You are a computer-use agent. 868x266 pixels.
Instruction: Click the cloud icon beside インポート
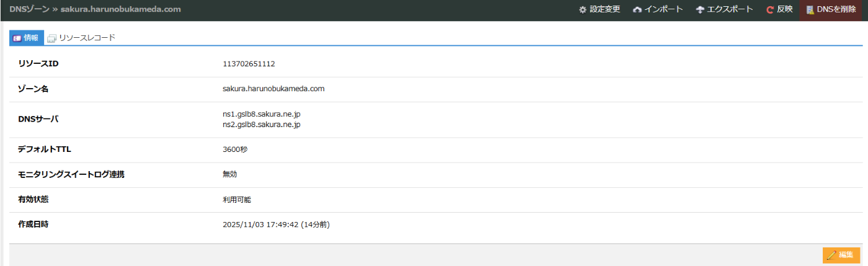click(637, 10)
